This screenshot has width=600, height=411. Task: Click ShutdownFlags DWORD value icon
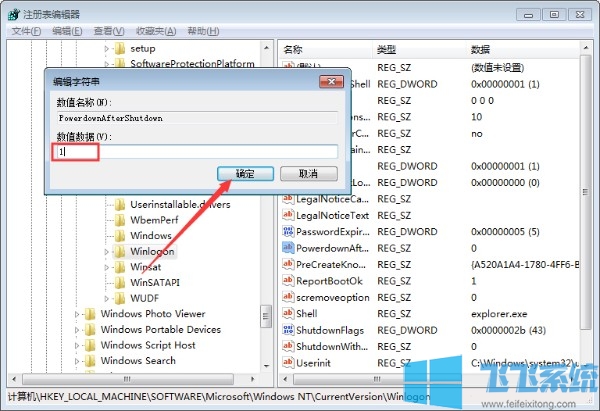pyautogui.click(x=288, y=330)
